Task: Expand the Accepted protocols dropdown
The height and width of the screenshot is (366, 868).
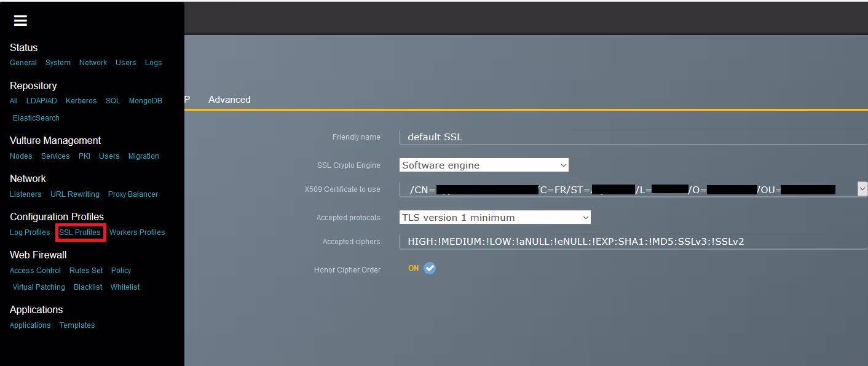Action: (495, 217)
